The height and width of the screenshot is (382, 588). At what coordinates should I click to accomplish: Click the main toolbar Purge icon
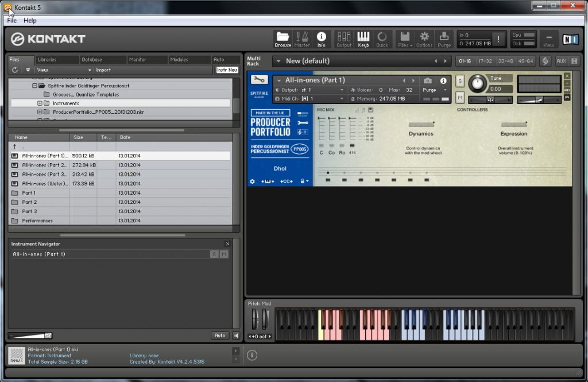click(x=444, y=40)
